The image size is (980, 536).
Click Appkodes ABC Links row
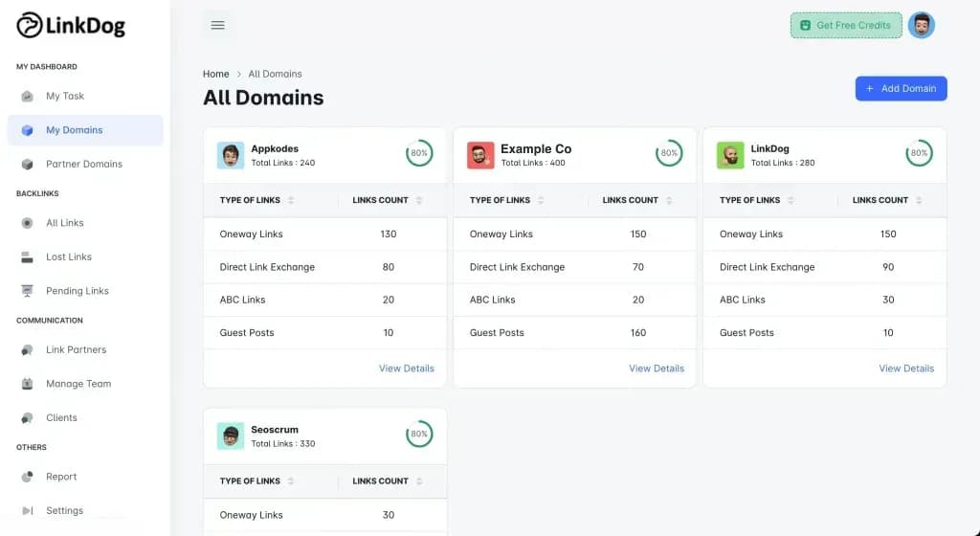pyautogui.click(x=325, y=300)
